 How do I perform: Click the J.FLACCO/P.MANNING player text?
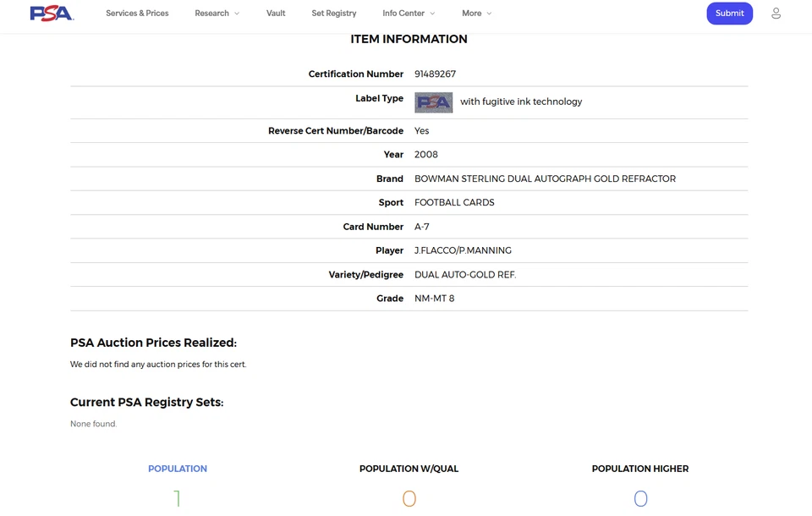point(463,250)
